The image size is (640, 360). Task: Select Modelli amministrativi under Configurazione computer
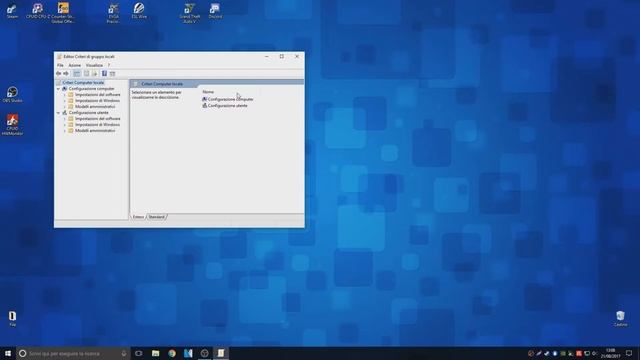click(x=95, y=107)
